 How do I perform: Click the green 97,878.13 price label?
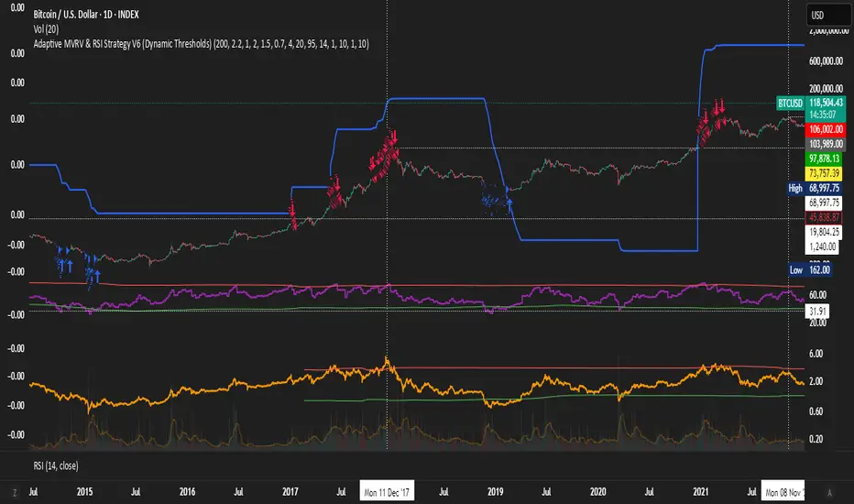tap(824, 159)
